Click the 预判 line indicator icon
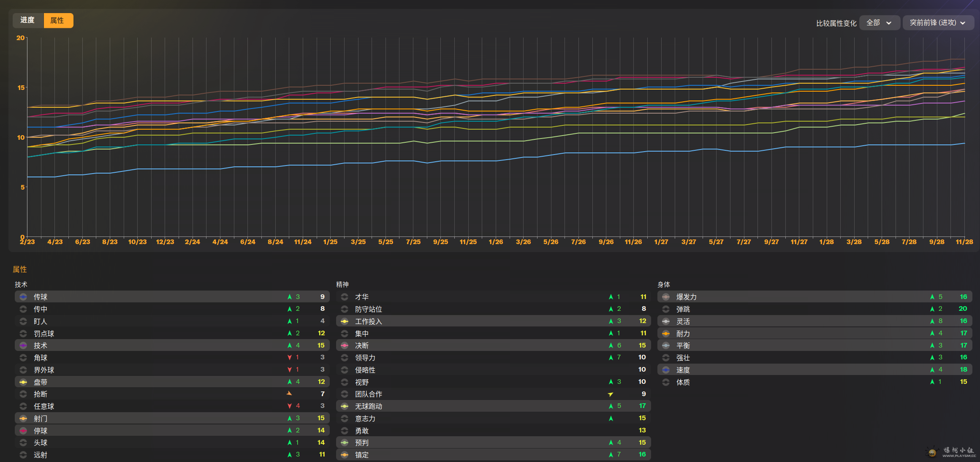 point(345,443)
